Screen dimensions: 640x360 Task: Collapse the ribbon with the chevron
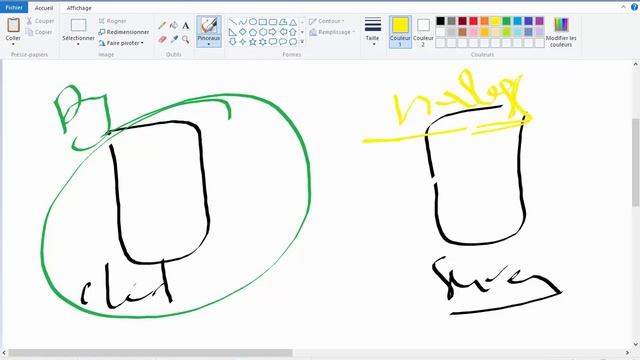tap(623, 7)
